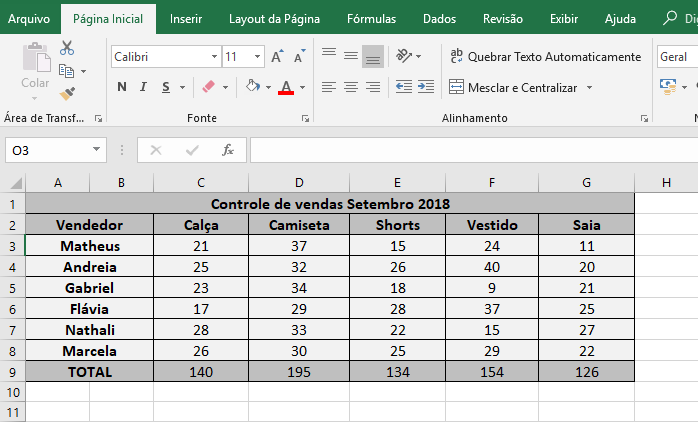Image resolution: width=698 pixels, height=422 pixels.
Task: Click the Colar paste icon
Action: point(36,58)
